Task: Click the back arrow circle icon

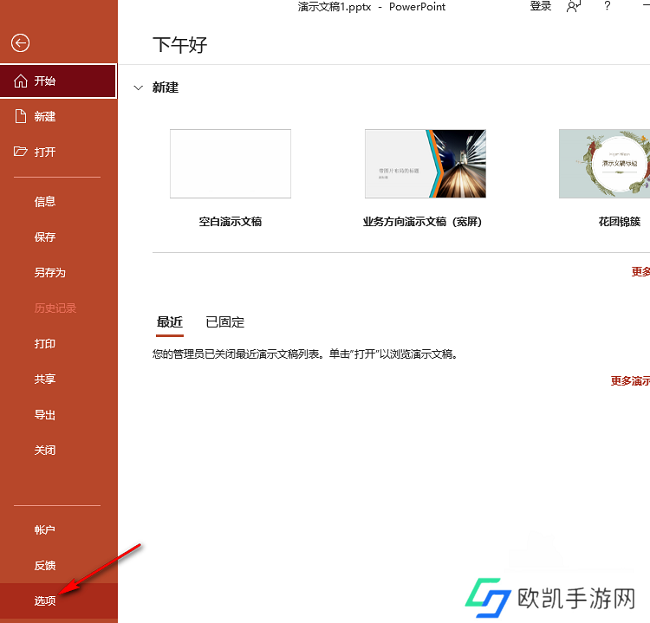Action: tap(20, 43)
